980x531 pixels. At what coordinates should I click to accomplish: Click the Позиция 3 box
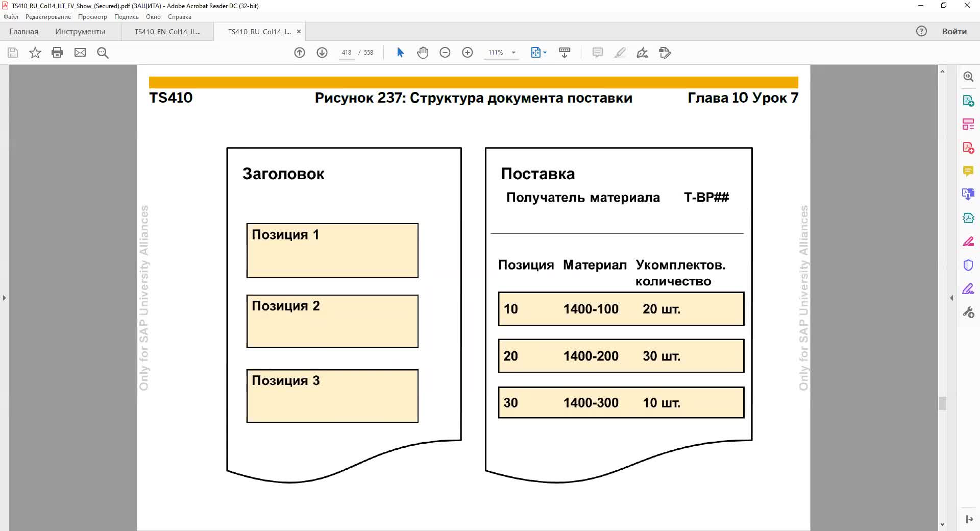pyautogui.click(x=332, y=396)
